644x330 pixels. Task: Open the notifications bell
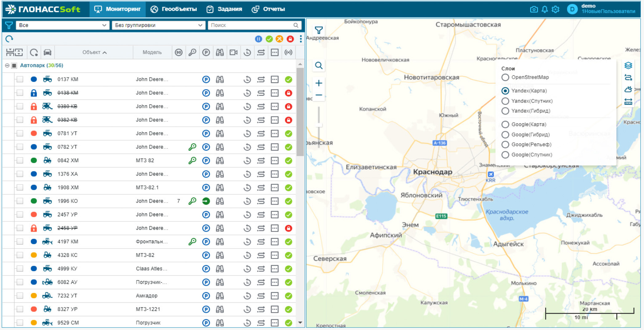pos(545,9)
